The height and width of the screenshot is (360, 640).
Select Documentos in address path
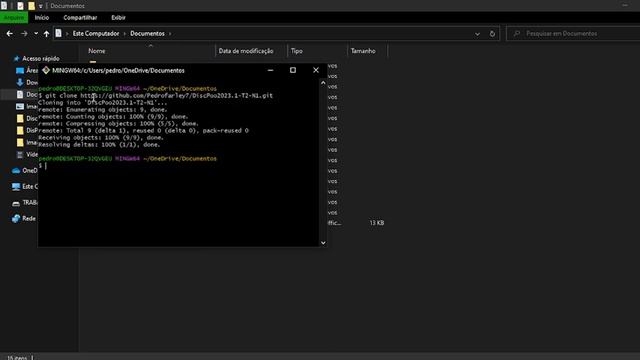(x=147, y=33)
